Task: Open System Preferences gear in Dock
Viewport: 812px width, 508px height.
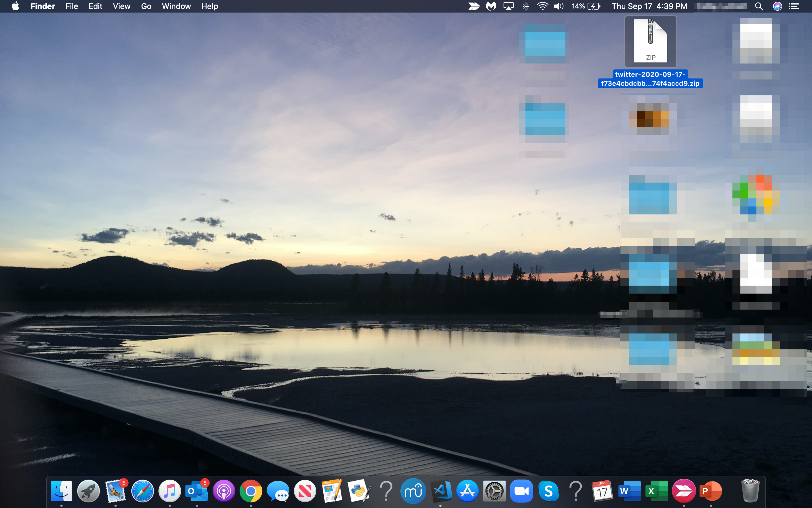Action: (x=495, y=491)
